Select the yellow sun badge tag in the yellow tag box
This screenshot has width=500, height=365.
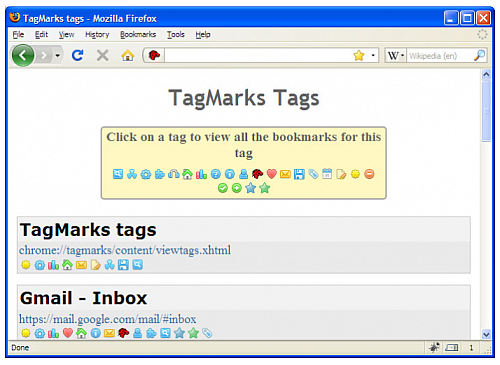[355, 174]
